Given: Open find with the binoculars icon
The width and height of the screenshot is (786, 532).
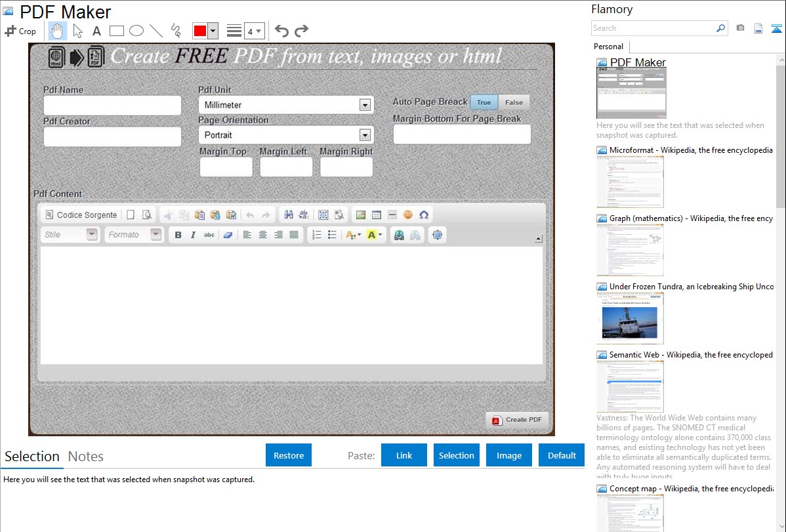Looking at the screenshot, I should point(288,215).
